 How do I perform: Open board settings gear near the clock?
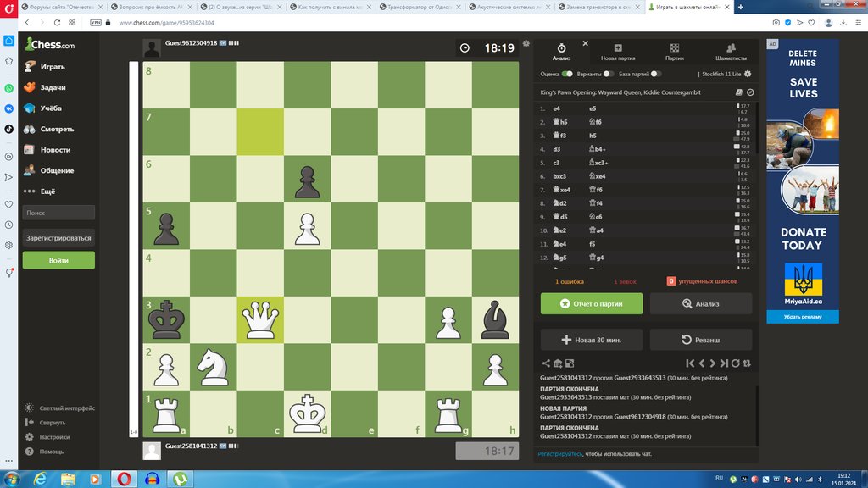tap(526, 43)
